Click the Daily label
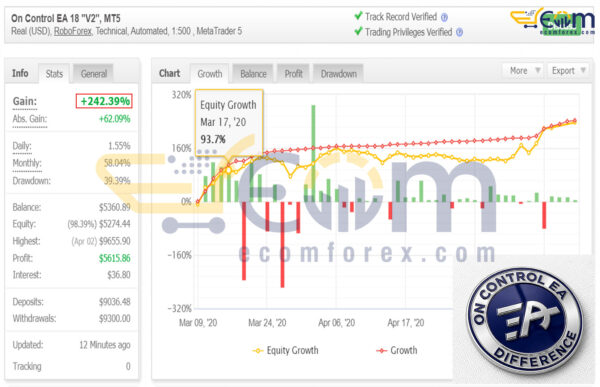Screen dimensions: 600x387 22,146
